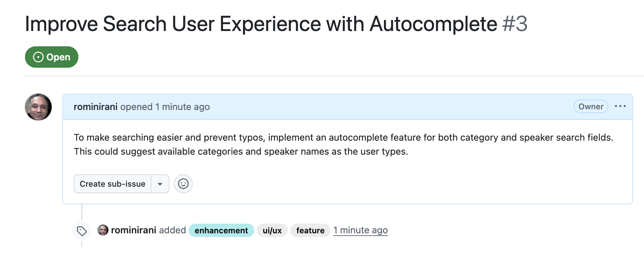644x258 pixels.
Task: Click the label tag timeline icon
Action: 82,231
